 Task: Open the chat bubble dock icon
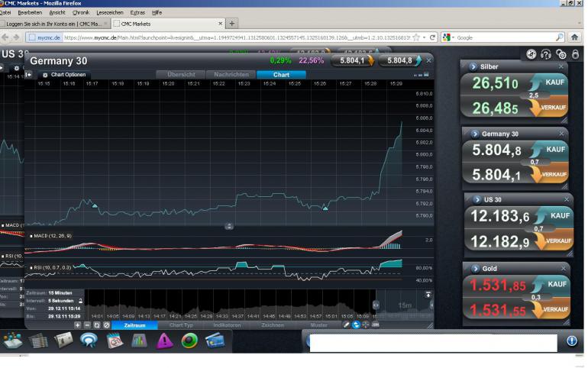[89, 341]
